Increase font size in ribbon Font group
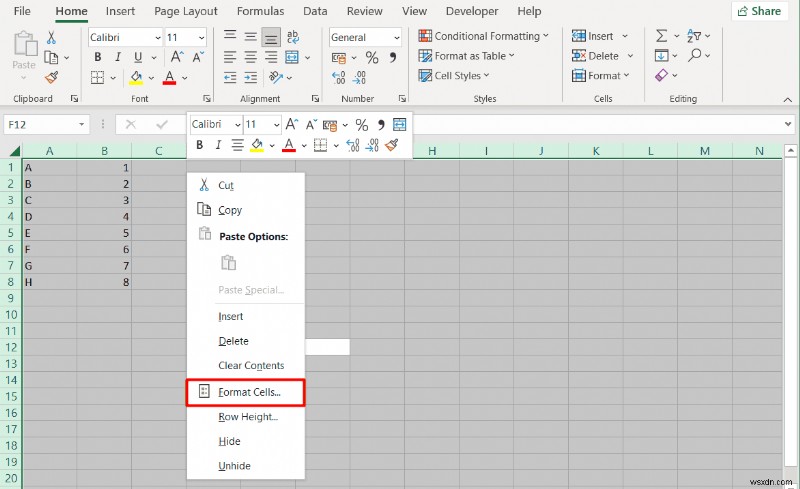The width and height of the screenshot is (800, 489). coord(177,57)
